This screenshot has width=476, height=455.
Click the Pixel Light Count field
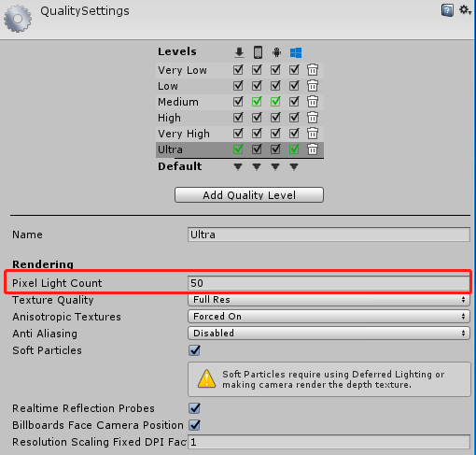tap(329, 283)
